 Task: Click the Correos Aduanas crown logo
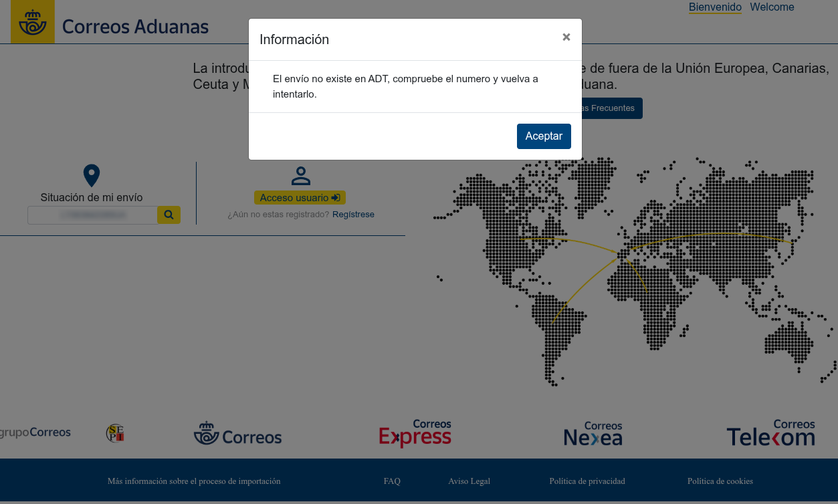[x=33, y=22]
